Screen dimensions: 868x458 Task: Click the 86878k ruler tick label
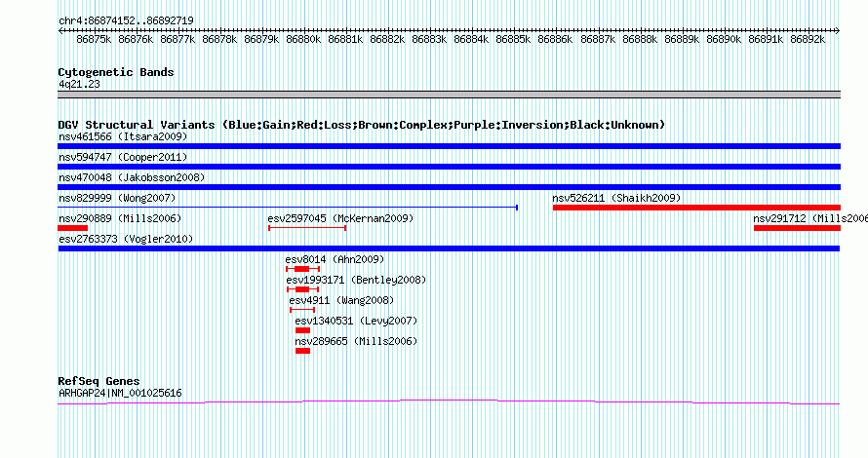[x=219, y=40]
